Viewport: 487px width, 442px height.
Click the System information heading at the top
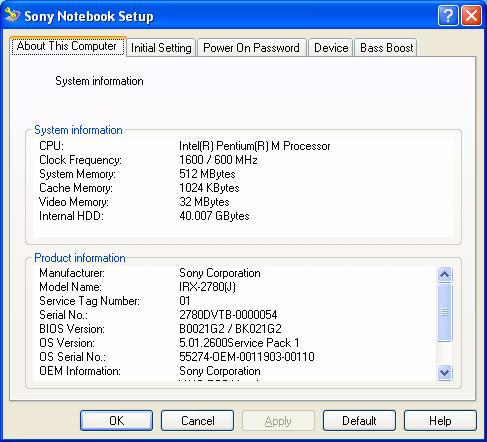pos(99,81)
